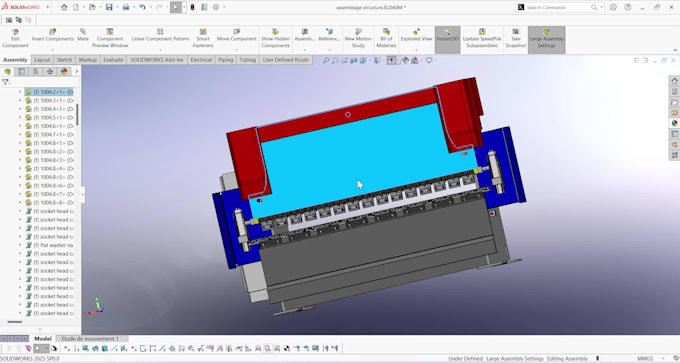Open the Appearances tab in the right task pane
680x363 pixels.
[x=674, y=123]
